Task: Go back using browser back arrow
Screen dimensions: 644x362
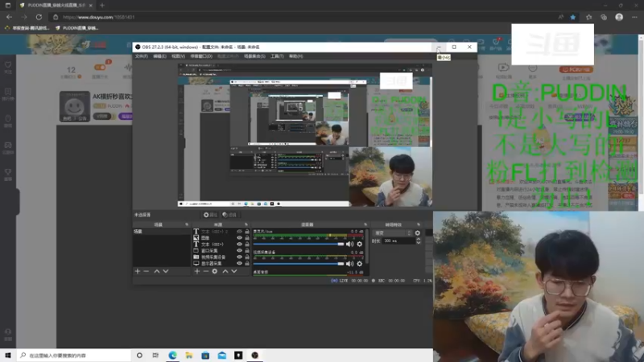Action: coord(10,17)
